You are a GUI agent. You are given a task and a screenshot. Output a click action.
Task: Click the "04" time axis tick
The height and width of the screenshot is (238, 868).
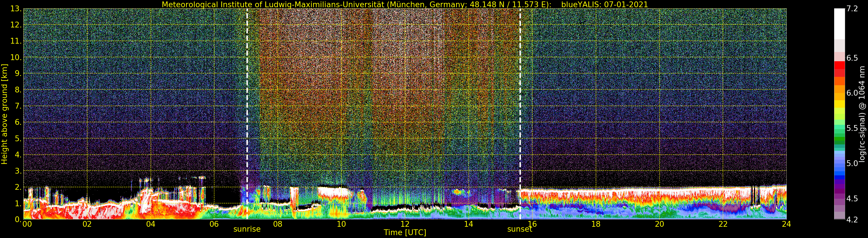(151, 224)
